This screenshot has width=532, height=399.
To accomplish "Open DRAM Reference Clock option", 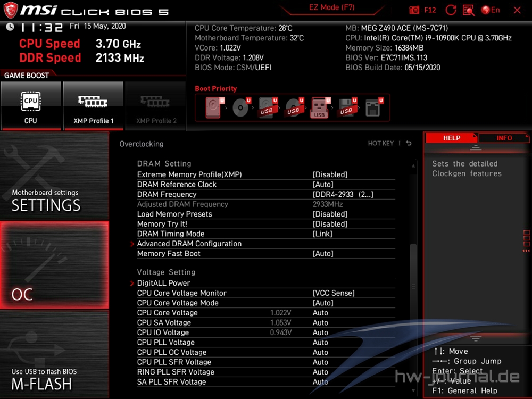I will [266, 185].
